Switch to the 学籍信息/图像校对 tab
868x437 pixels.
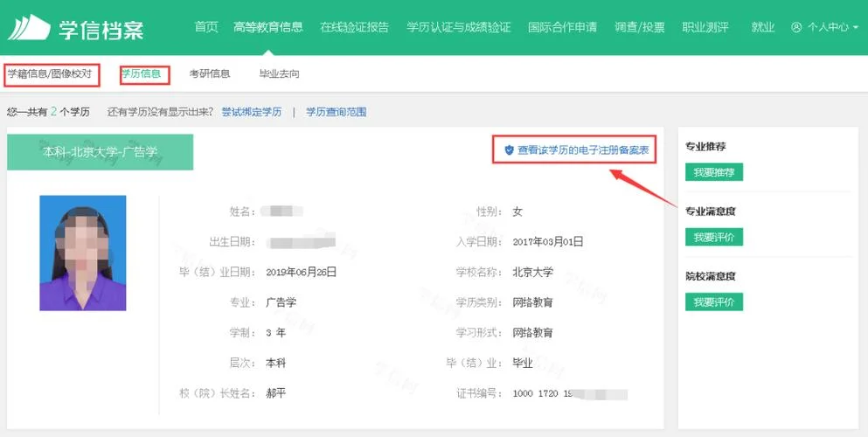[x=50, y=73]
